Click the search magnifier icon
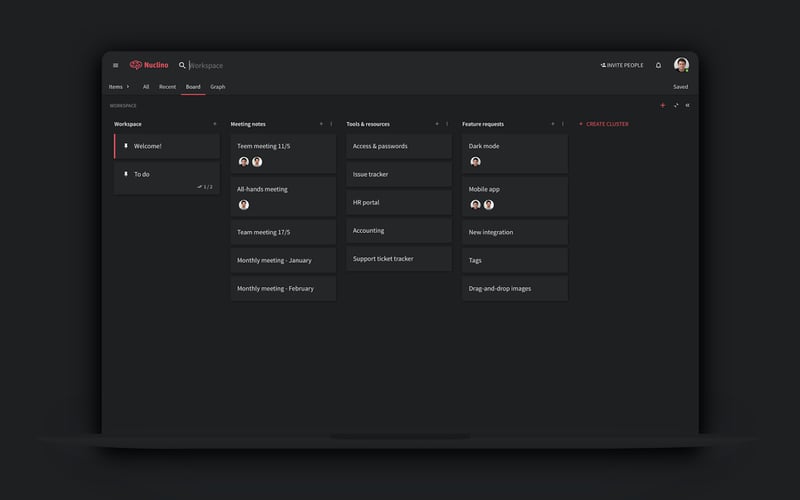Screen dimensions: 800x500 182,65
